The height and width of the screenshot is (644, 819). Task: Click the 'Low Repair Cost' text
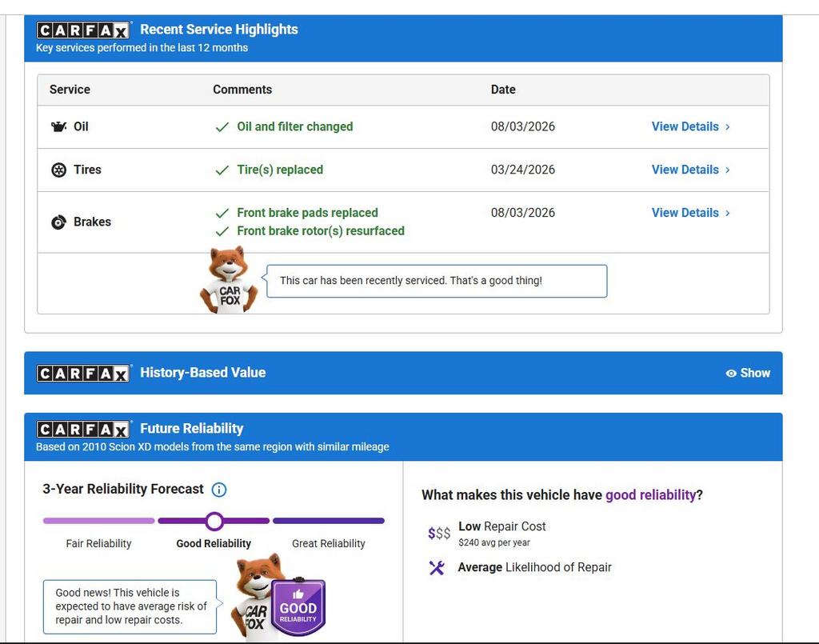point(502,526)
